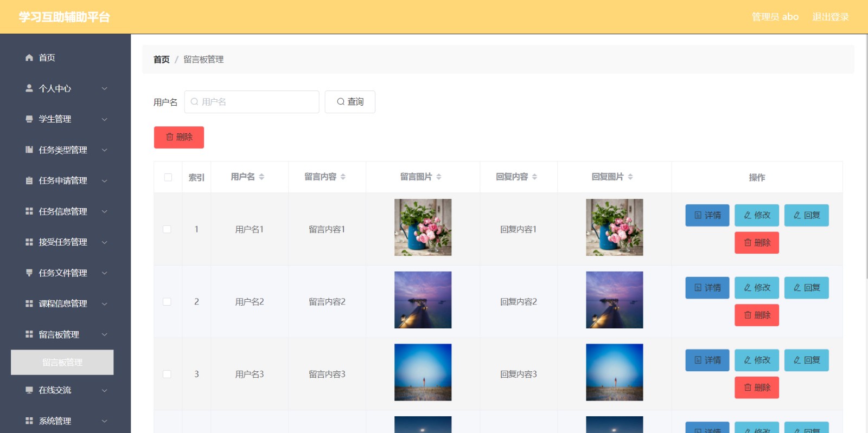Open the 留言板管理 submenu item
868x433 pixels.
(x=62, y=362)
